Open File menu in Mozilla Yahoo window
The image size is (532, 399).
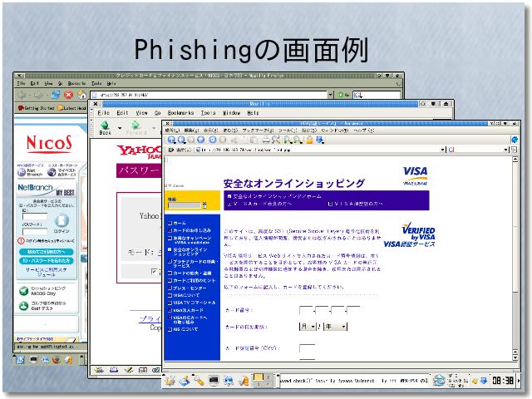pyautogui.click(x=103, y=113)
